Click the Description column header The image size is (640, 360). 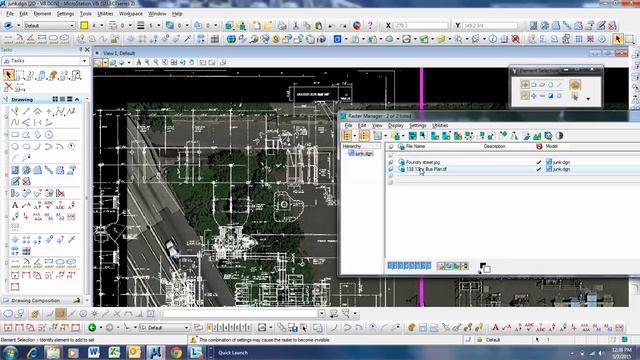click(x=494, y=146)
